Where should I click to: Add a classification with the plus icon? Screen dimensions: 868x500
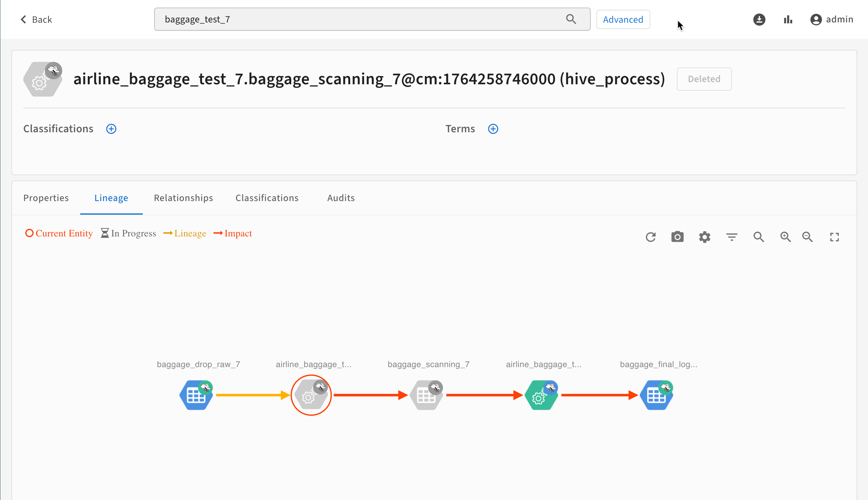(111, 129)
